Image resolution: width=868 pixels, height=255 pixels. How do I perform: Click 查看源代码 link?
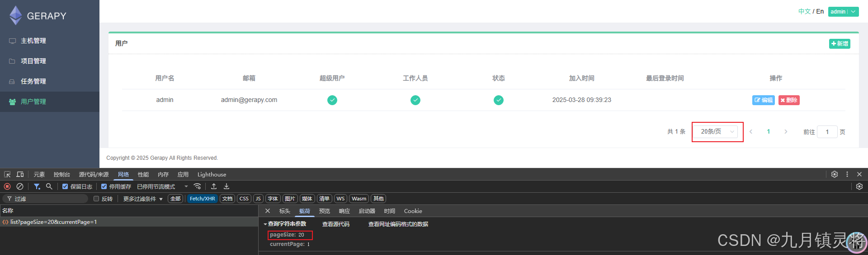click(x=335, y=224)
